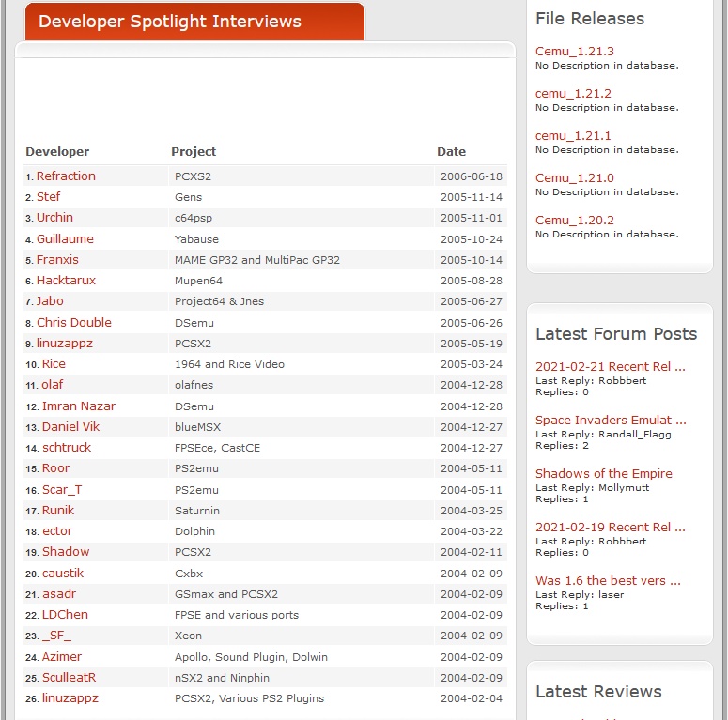Select FPSE and various ports cell
The height and width of the screenshot is (720, 728).
[x=301, y=615]
